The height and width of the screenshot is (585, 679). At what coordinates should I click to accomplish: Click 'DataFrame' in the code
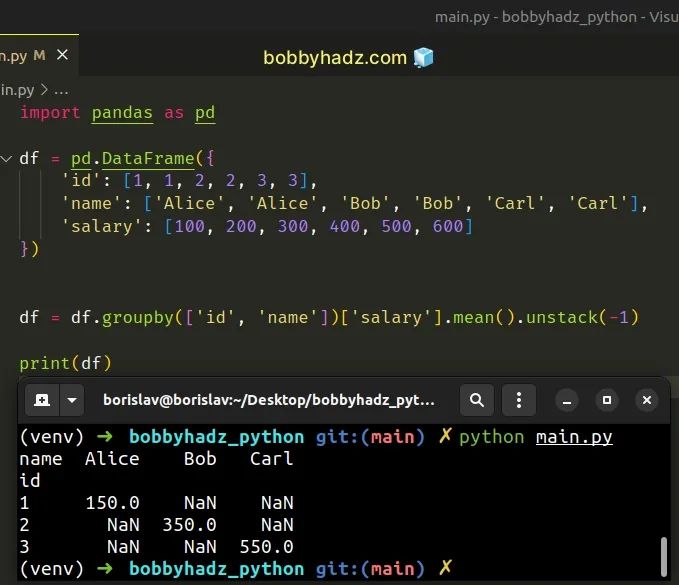point(148,158)
